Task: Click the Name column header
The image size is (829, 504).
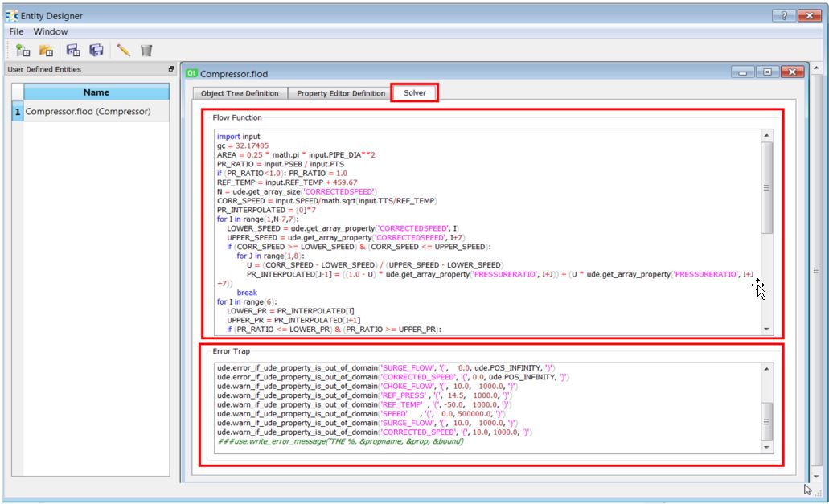Action: point(96,92)
